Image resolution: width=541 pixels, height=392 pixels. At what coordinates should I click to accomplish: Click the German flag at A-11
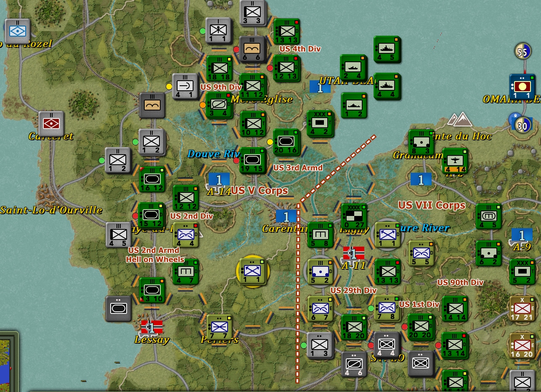(354, 253)
